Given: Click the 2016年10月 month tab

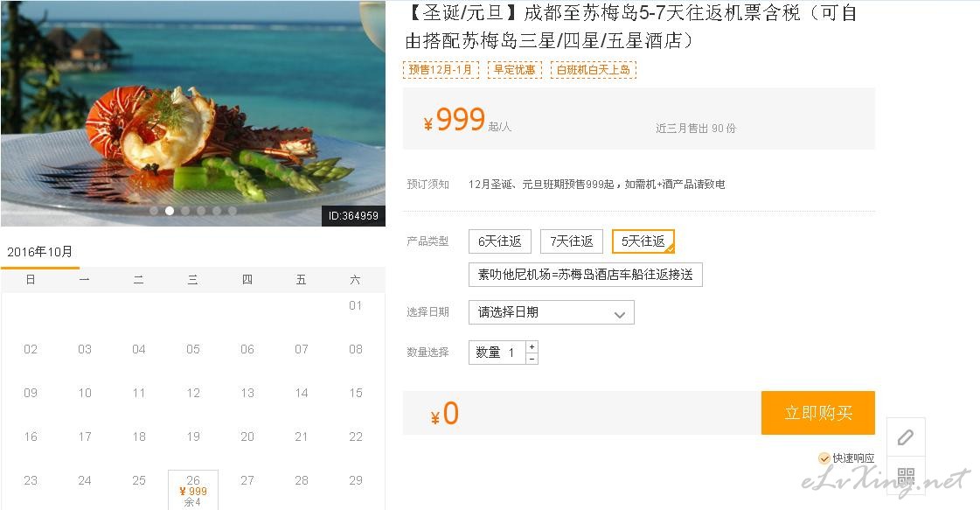Looking at the screenshot, I should click(40, 252).
